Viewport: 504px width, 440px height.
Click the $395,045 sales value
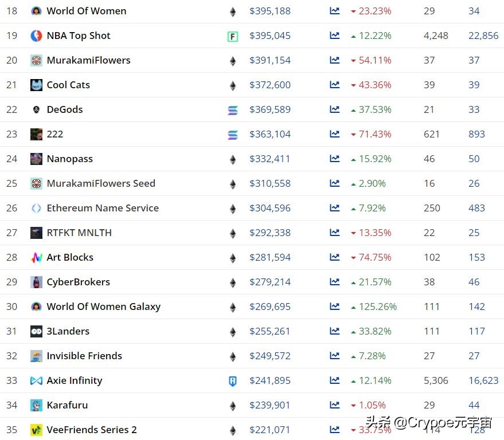(x=270, y=36)
